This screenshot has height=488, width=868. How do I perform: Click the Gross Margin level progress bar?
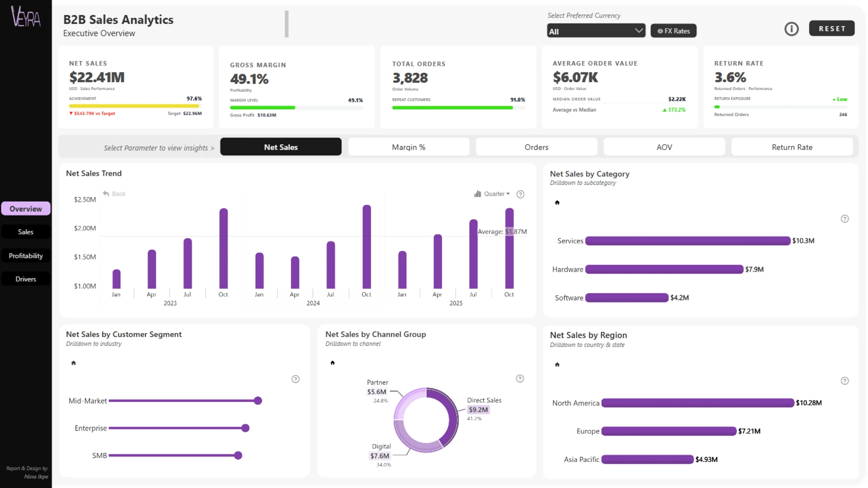tap(296, 108)
